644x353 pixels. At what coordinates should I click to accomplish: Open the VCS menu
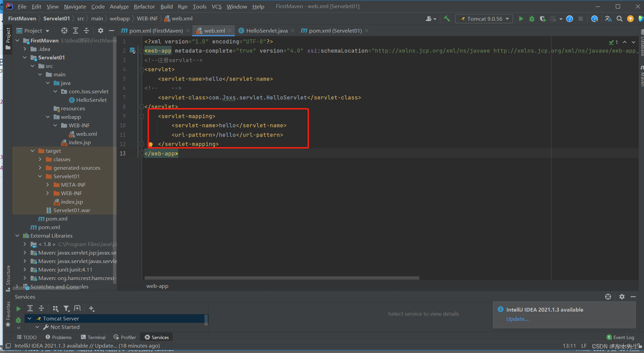(217, 6)
